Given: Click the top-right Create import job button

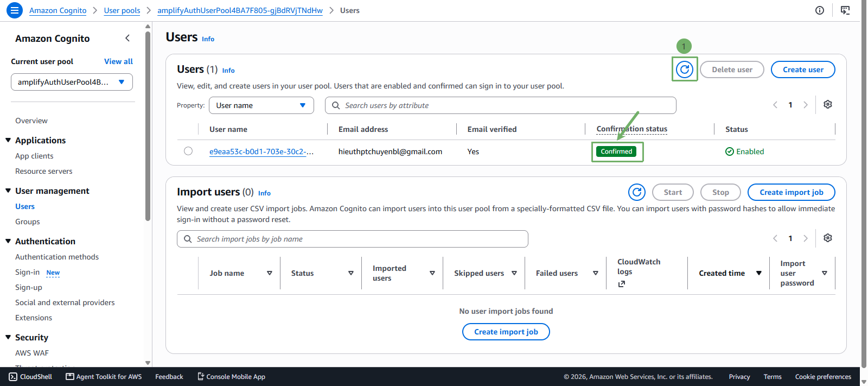Looking at the screenshot, I should point(792,192).
